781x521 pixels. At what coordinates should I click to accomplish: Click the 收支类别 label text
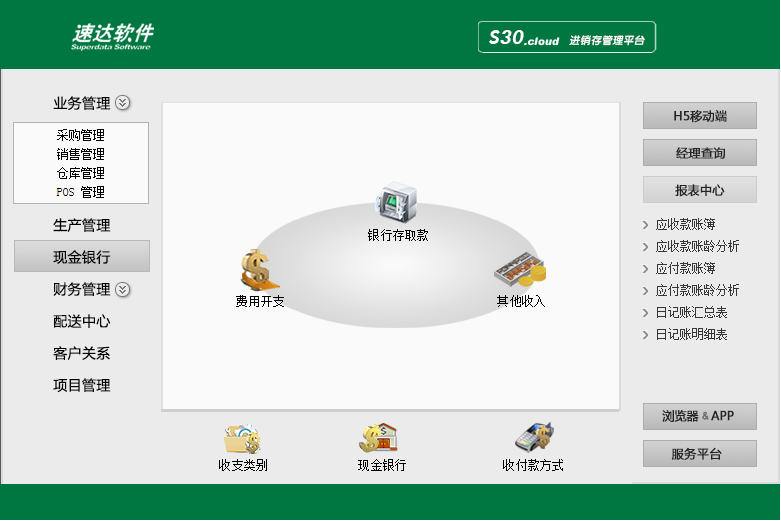pyautogui.click(x=243, y=465)
